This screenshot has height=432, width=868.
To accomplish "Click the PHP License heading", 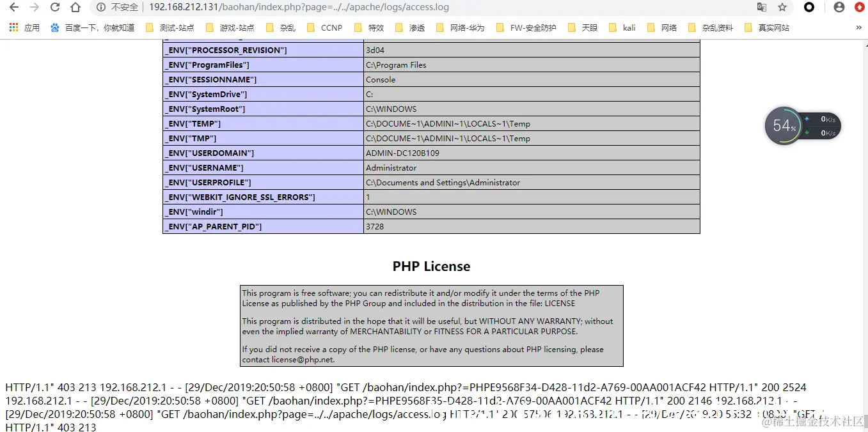I will (x=431, y=266).
